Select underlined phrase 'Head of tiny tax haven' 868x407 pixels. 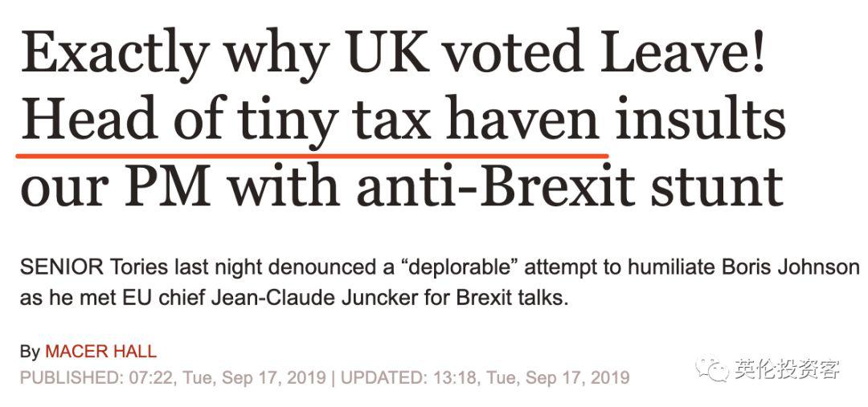click(x=310, y=121)
